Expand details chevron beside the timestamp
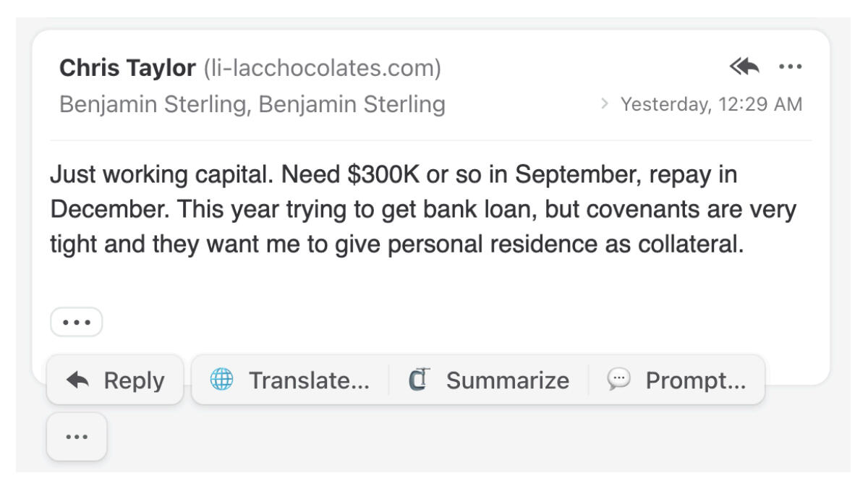 605,105
